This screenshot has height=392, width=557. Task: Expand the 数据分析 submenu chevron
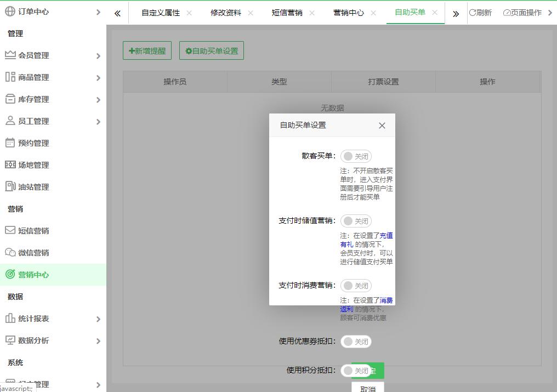tap(98, 341)
